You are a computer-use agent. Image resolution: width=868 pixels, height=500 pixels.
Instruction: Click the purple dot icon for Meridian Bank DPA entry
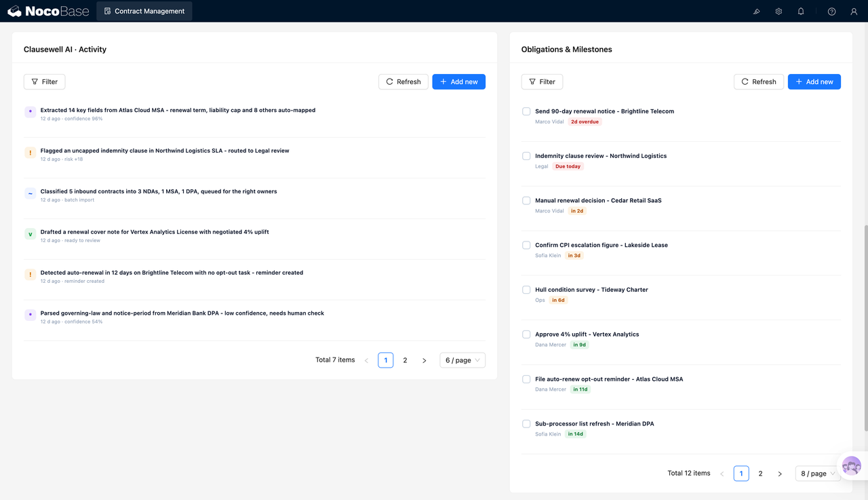click(30, 315)
